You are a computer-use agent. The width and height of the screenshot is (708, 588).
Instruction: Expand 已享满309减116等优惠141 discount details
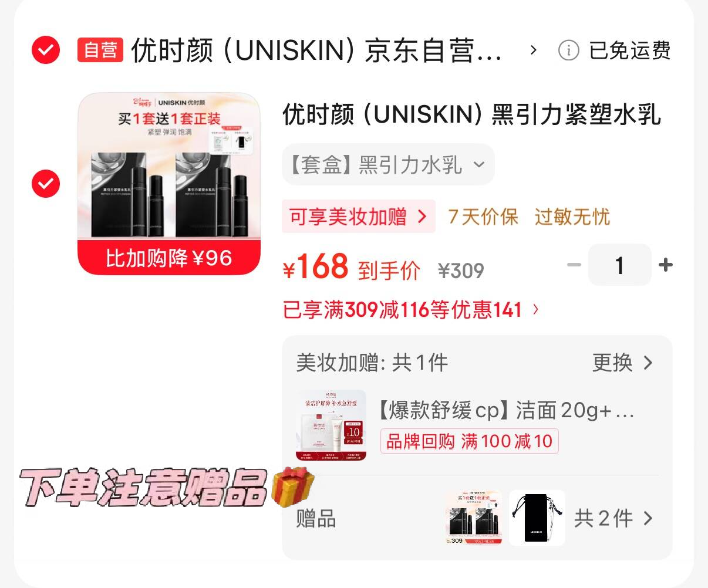[410, 309]
